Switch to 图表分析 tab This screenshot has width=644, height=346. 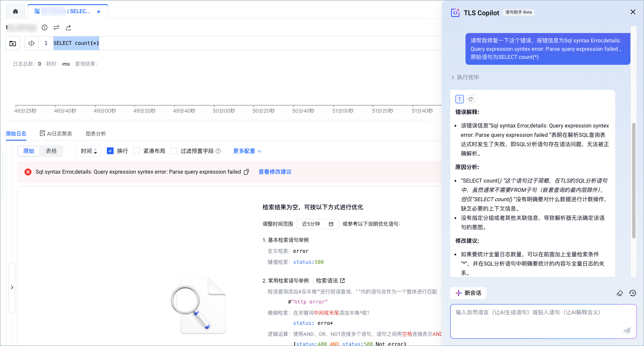point(96,134)
